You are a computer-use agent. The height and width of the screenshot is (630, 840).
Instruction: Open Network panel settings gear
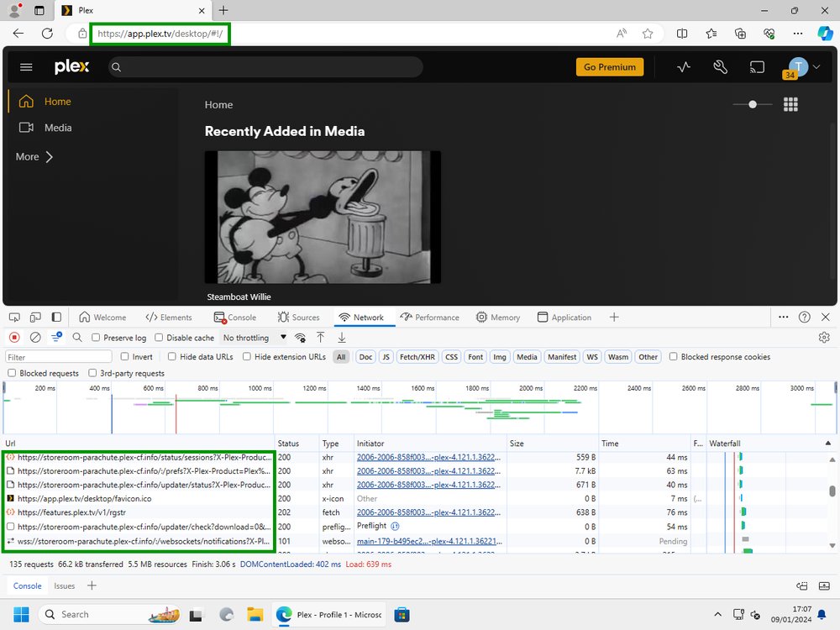824,338
